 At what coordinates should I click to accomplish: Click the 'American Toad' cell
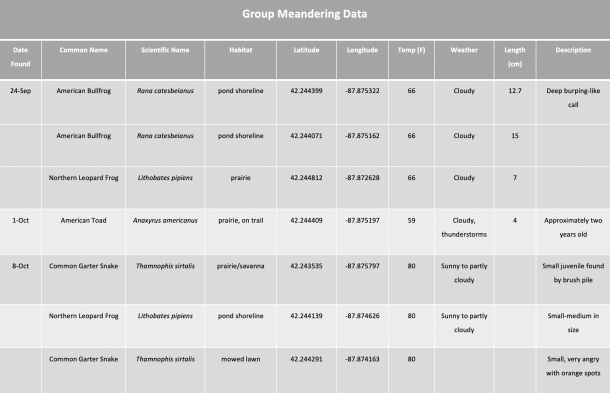tap(83, 220)
